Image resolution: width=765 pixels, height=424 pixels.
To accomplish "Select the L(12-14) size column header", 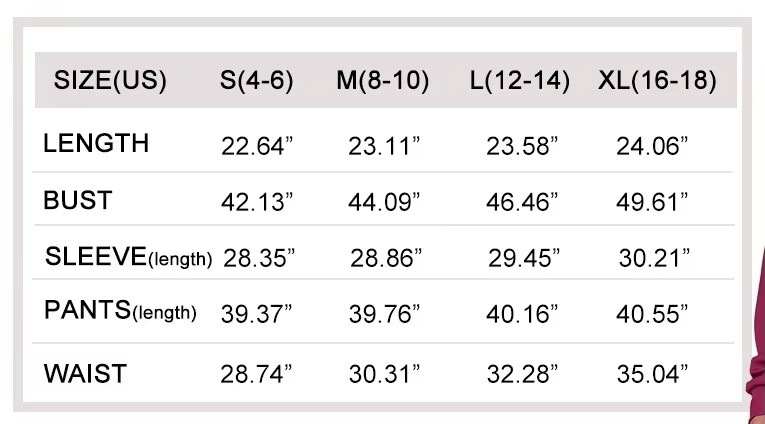I will coord(520,81).
